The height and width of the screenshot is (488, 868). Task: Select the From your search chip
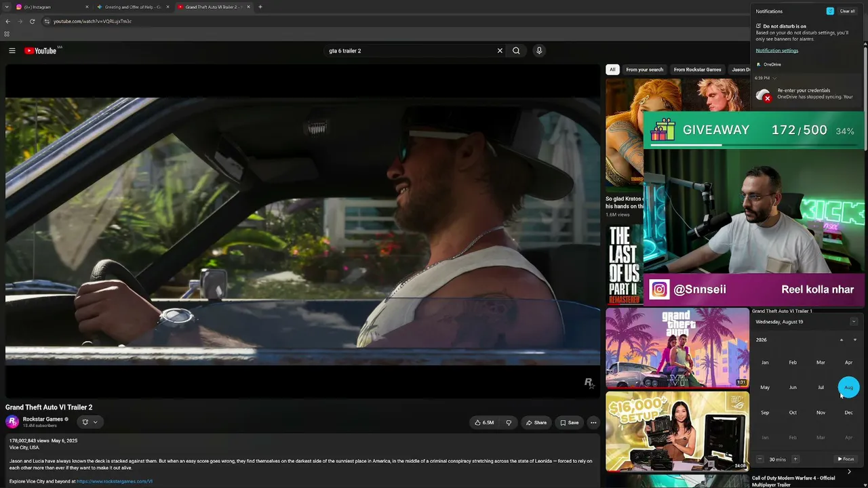pyautogui.click(x=644, y=69)
